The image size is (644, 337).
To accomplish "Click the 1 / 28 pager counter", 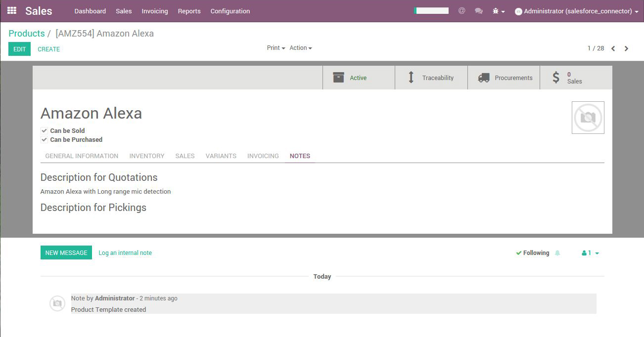I will 596,48.
